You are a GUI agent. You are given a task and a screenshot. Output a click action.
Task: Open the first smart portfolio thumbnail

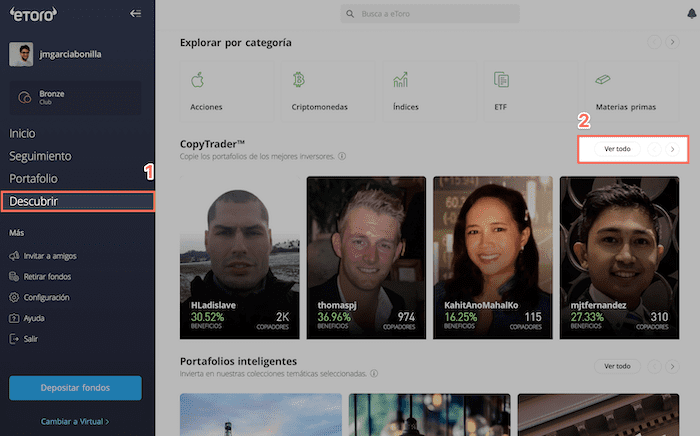(261, 415)
